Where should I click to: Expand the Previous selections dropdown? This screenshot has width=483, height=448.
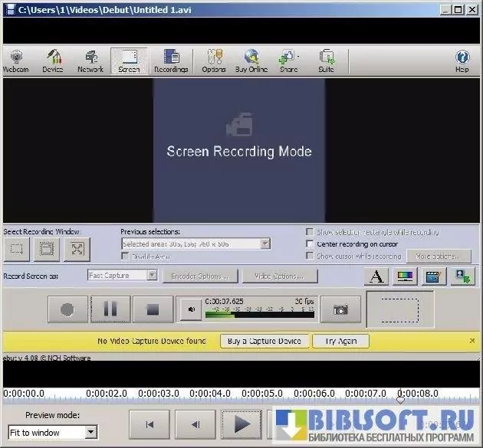(x=264, y=244)
